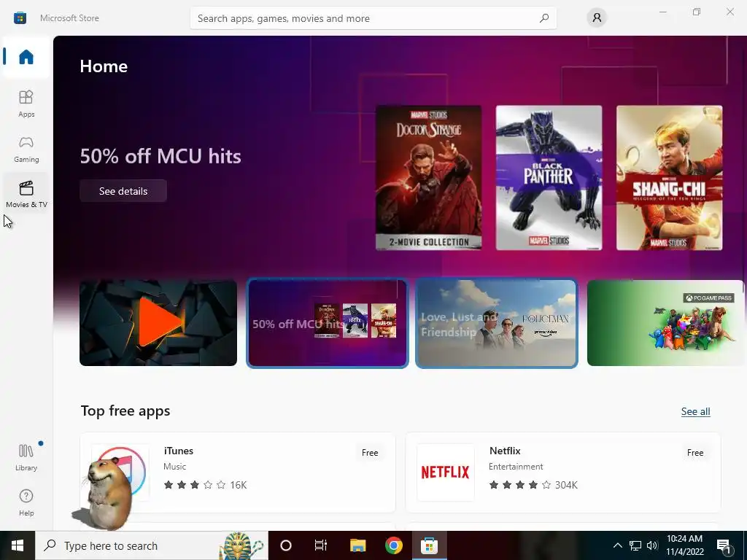Click Free button for Netflix
Screen dimensions: 747x560
(x=695, y=453)
